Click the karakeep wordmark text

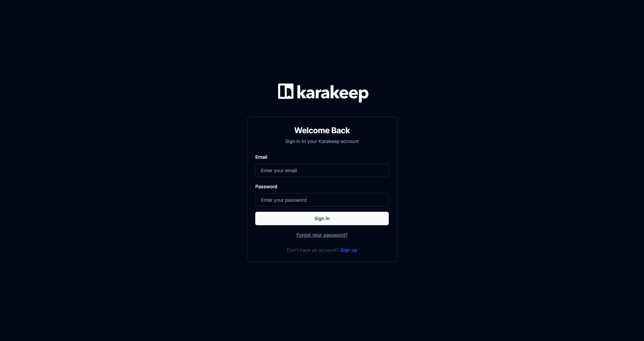(332, 93)
